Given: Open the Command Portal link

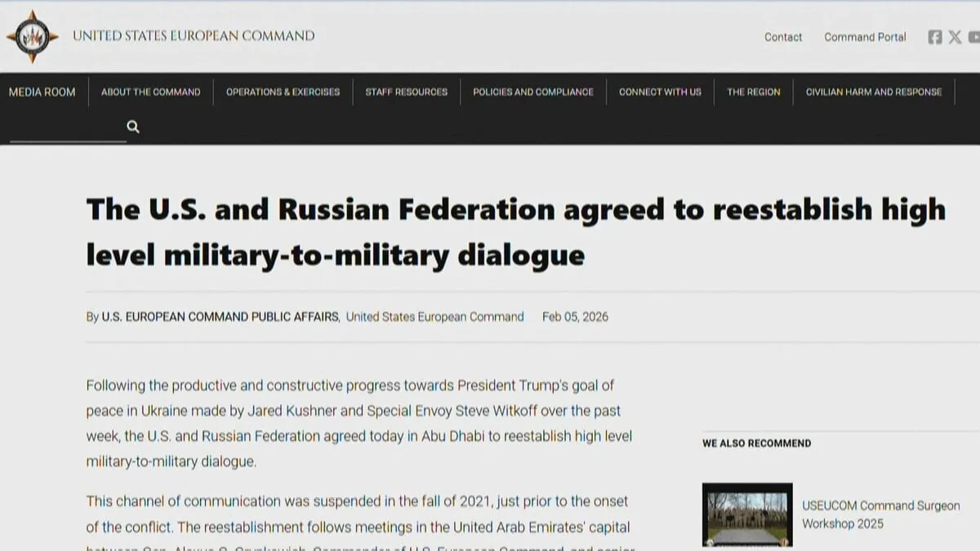Looking at the screenshot, I should [865, 37].
